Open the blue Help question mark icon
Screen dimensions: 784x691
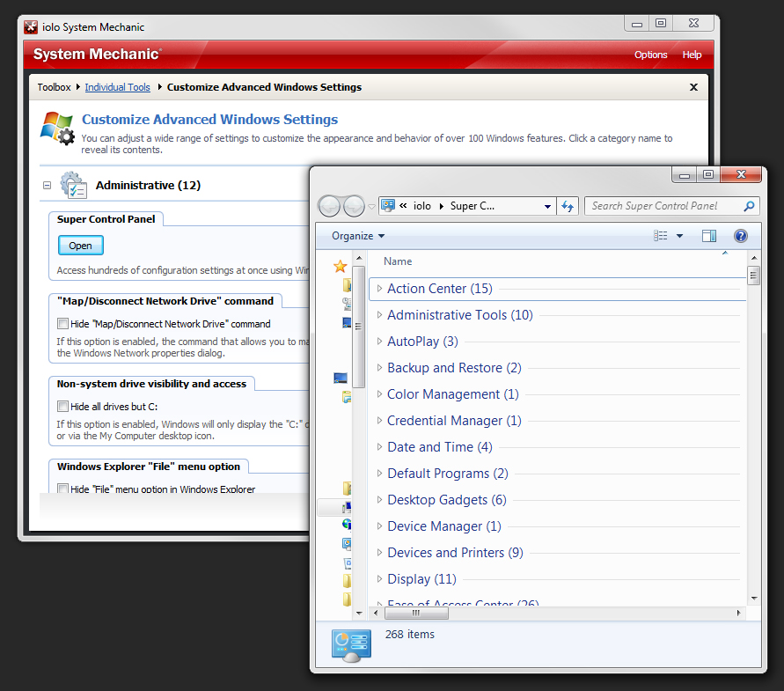tap(741, 236)
